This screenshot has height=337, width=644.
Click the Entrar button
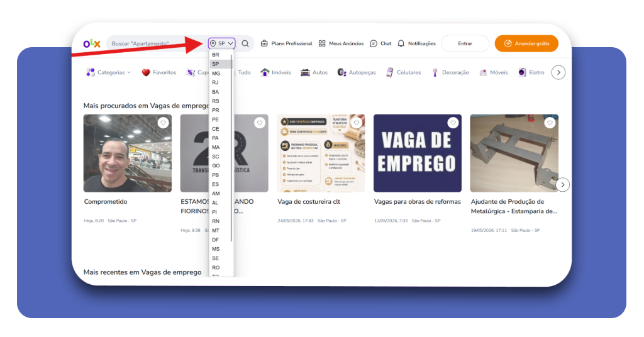pos(465,43)
